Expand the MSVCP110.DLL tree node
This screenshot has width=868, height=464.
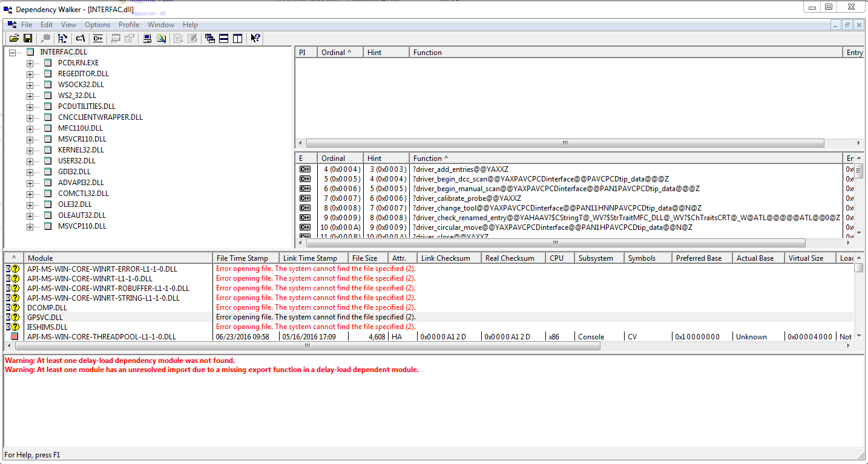pos(30,226)
